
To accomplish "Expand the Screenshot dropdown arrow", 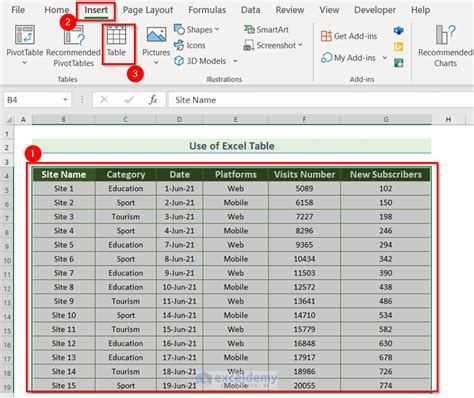I will [300, 45].
